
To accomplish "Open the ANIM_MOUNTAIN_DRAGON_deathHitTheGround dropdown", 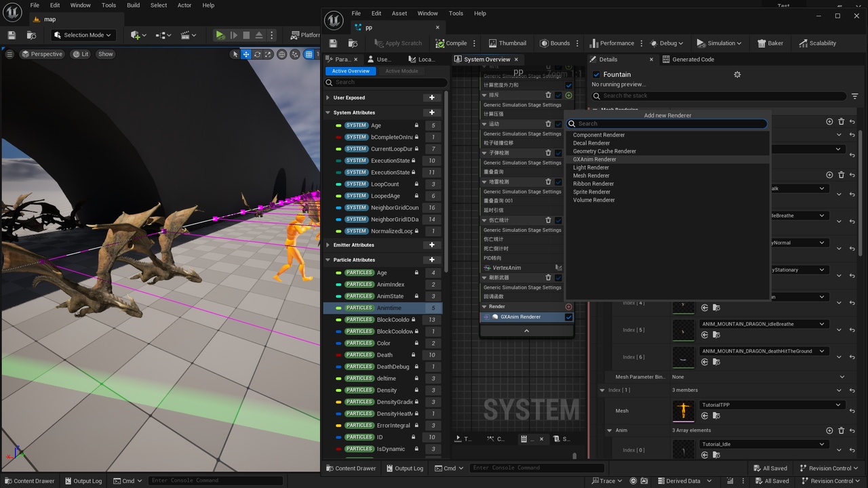I will click(763, 351).
